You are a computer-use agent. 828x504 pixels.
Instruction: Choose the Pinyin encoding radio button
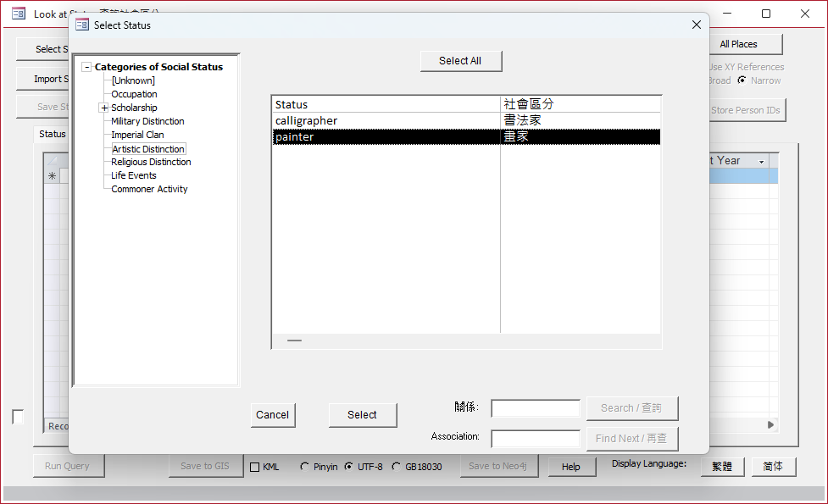[x=305, y=467]
